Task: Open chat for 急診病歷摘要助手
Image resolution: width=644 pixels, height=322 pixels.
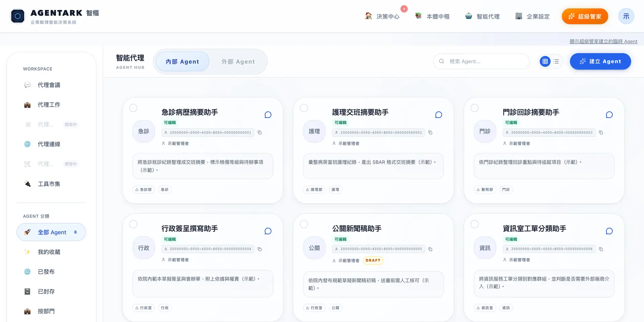Action: click(268, 115)
